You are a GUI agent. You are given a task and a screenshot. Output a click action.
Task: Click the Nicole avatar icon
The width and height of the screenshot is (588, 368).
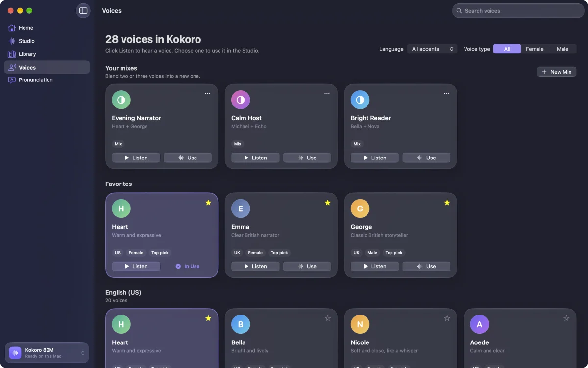coord(360,324)
